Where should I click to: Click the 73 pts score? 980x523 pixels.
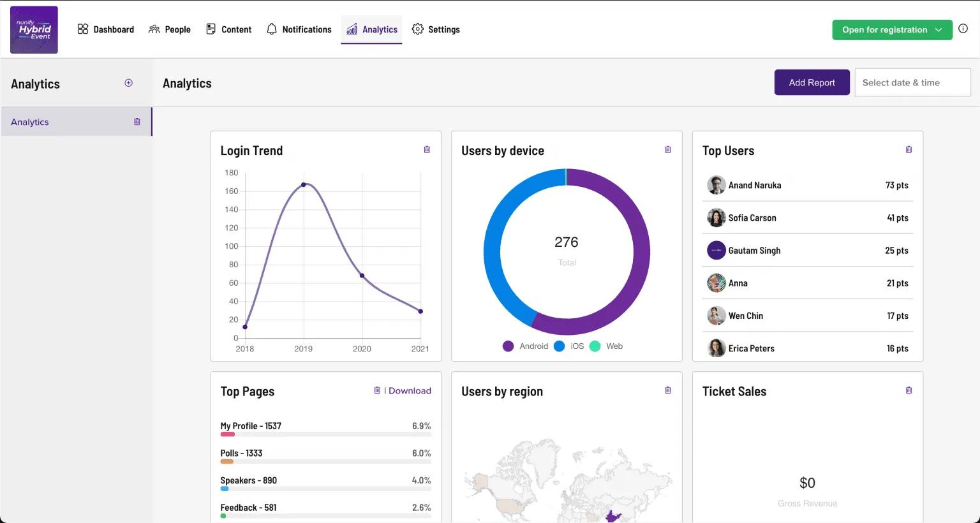tap(896, 185)
